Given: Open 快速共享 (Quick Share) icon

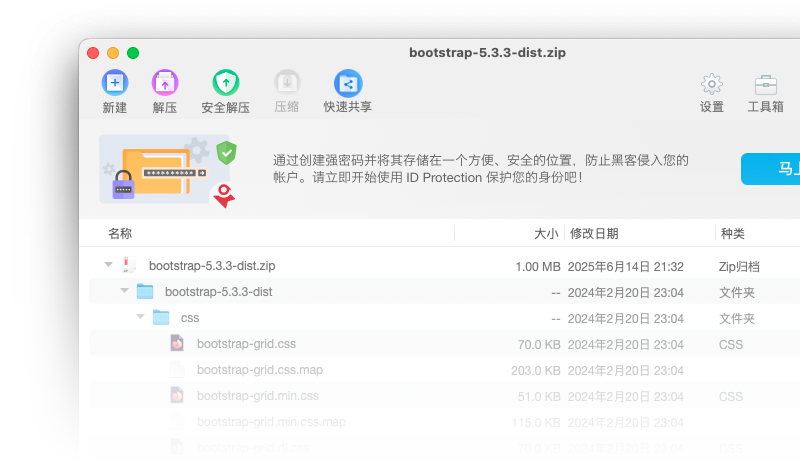Looking at the screenshot, I should 348,83.
